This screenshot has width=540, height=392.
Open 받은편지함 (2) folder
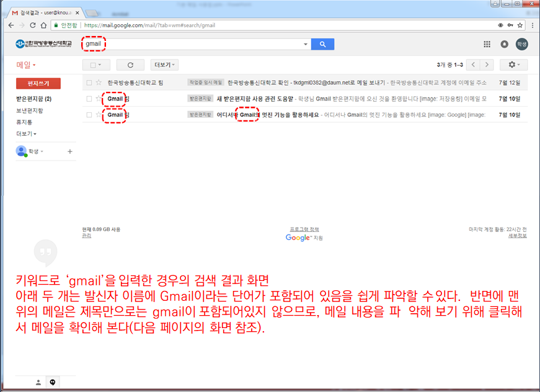(33, 99)
